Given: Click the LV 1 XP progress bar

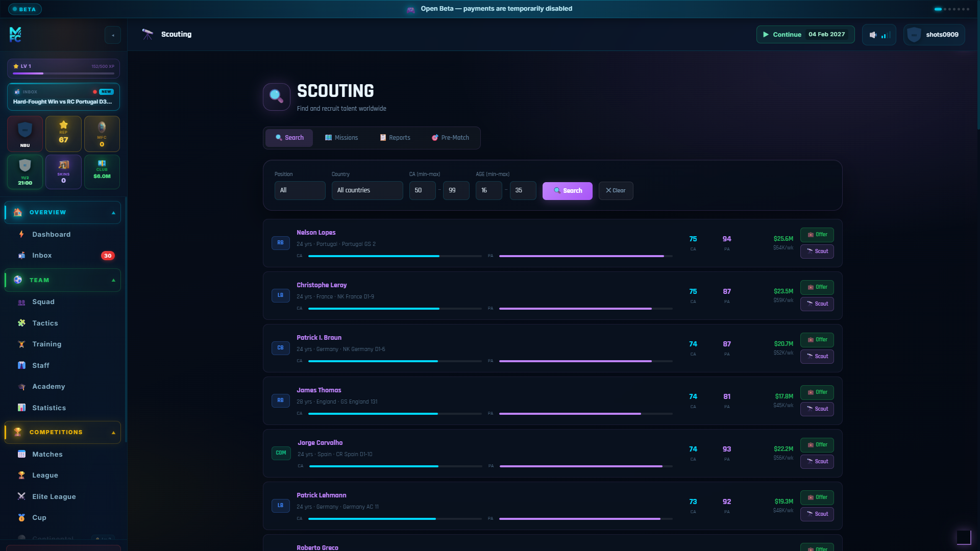Looking at the screenshot, I should click(63, 73).
